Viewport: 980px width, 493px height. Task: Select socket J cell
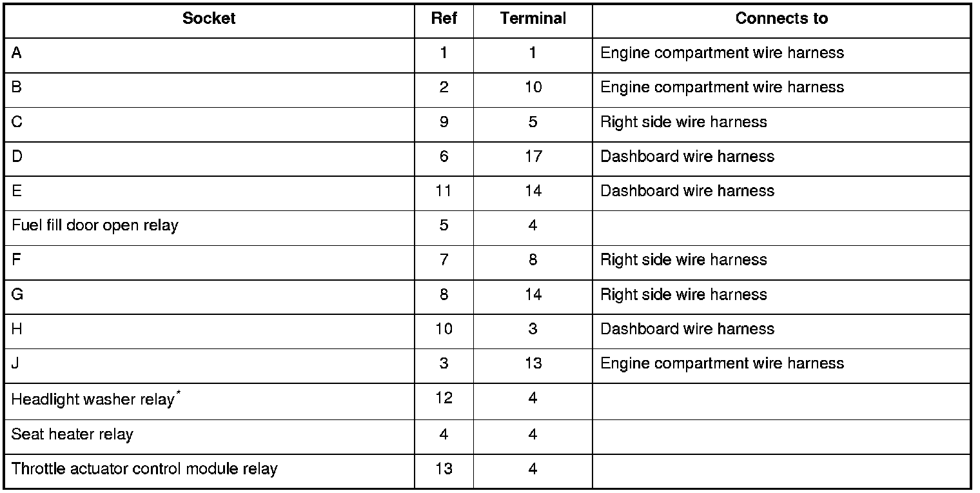(x=15, y=364)
